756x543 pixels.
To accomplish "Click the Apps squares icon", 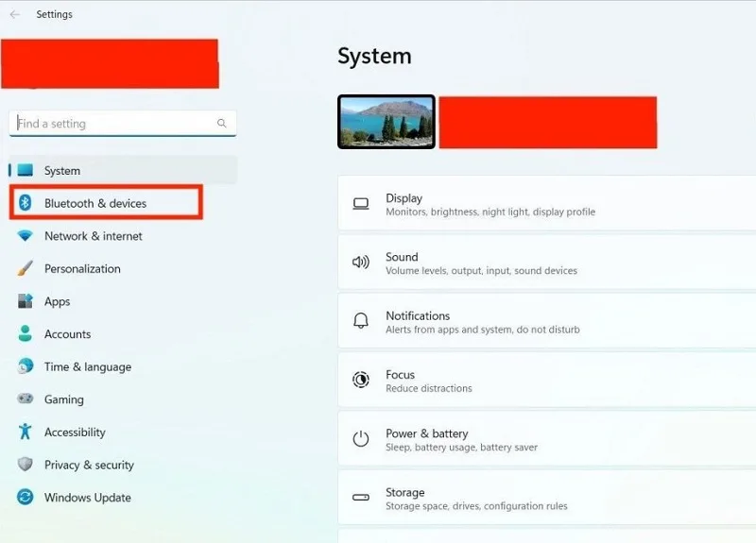I will [26, 301].
